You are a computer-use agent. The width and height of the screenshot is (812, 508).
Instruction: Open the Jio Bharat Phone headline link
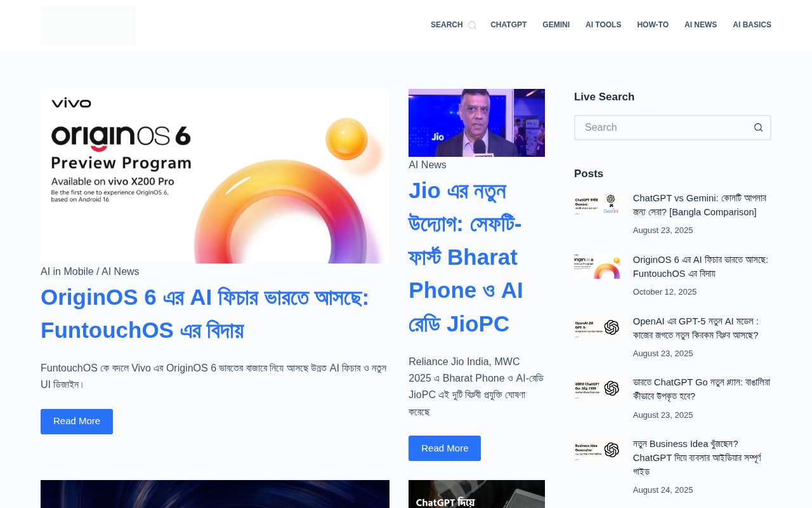point(466,257)
